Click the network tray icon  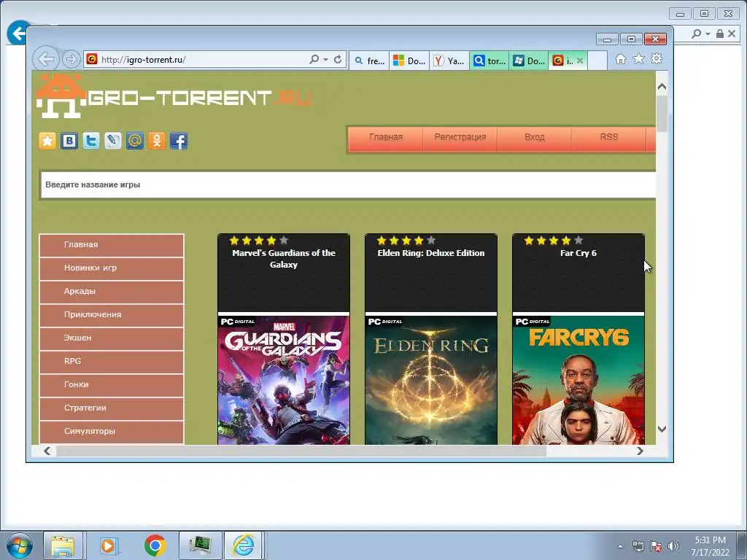tap(638, 546)
